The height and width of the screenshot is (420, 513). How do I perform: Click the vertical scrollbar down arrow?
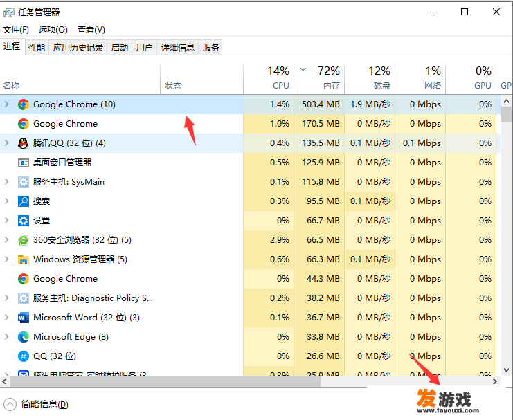tap(507, 370)
